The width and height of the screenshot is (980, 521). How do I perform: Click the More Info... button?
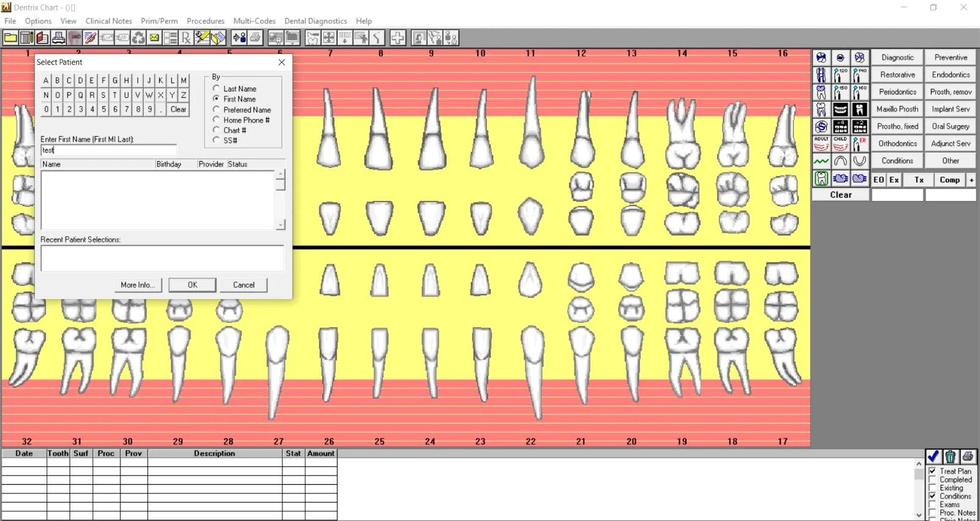[138, 285]
